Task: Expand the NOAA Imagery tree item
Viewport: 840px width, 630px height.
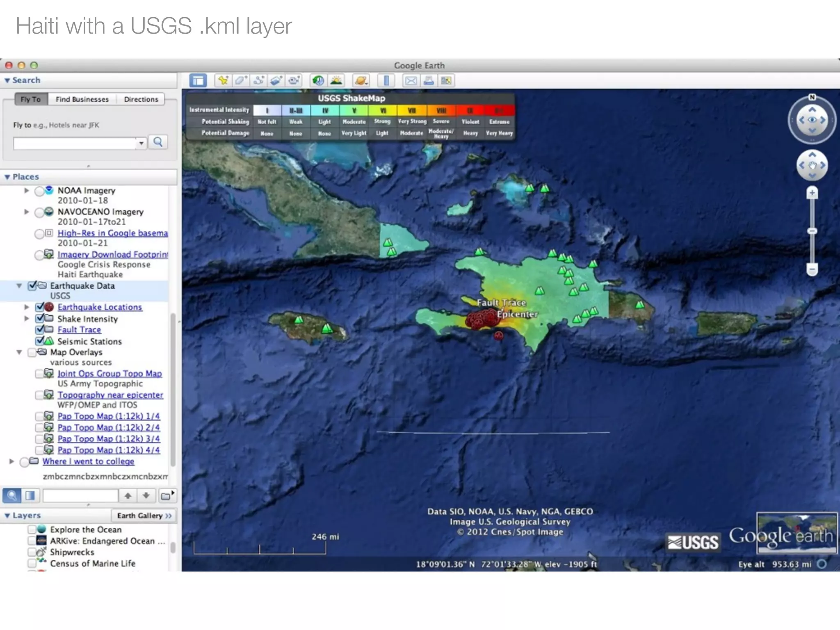Action: pyautogui.click(x=27, y=190)
